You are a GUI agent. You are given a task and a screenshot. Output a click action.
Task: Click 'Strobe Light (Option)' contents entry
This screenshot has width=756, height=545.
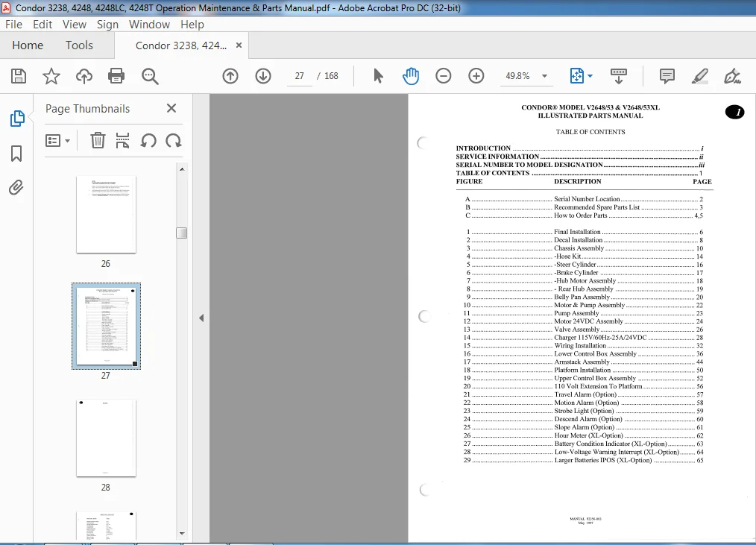click(584, 411)
